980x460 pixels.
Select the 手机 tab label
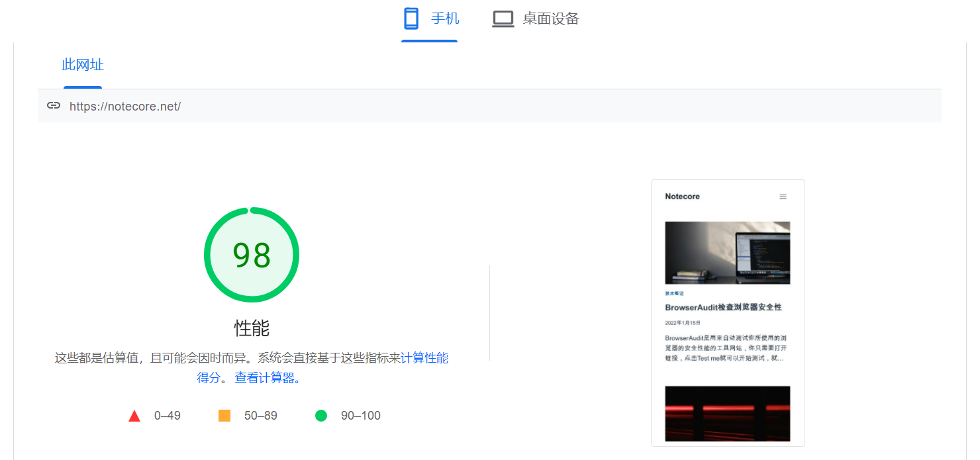[x=445, y=19]
